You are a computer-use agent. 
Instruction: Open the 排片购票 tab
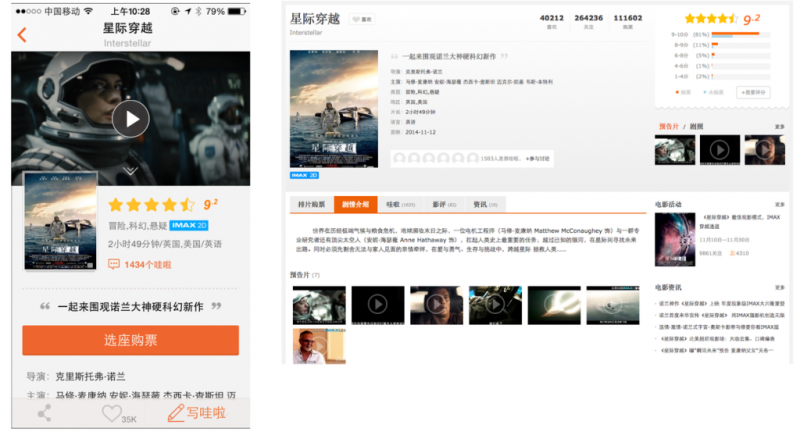(x=311, y=205)
